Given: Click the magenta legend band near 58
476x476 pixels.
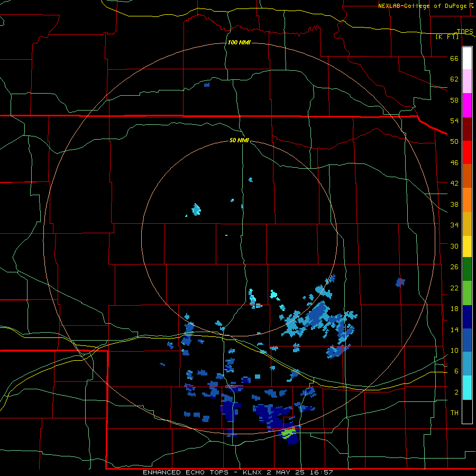Looking at the screenshot, I should (x=467, y=105).
